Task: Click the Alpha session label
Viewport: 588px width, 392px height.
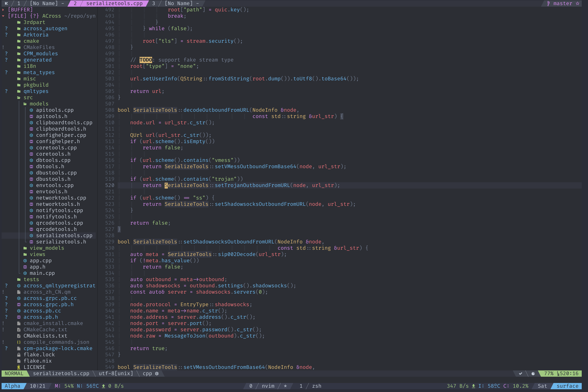Action: 13,386
